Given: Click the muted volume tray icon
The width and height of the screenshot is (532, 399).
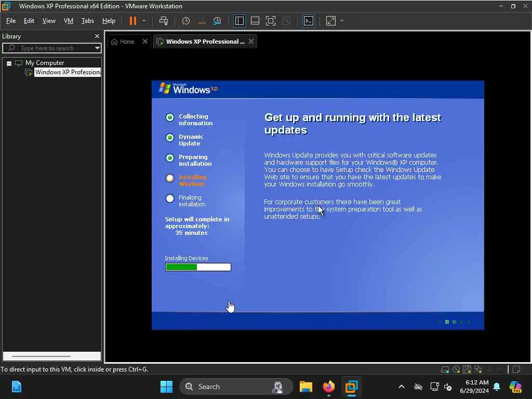Looking at the screenshot, I should click(x=448, y=387).
